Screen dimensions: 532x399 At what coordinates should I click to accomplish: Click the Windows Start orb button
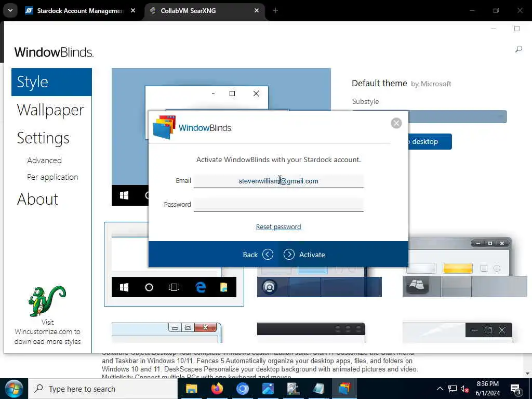[x=14, y=389]
